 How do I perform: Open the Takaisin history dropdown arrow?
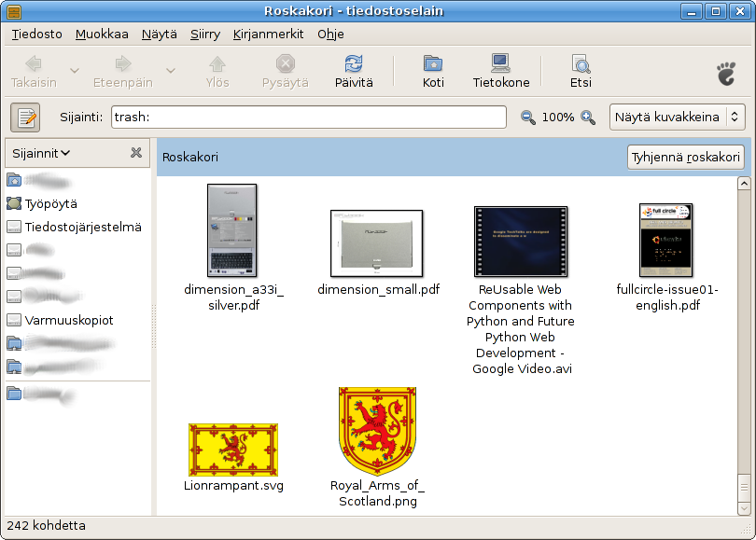pyautogui.click(x=75, y=71)
